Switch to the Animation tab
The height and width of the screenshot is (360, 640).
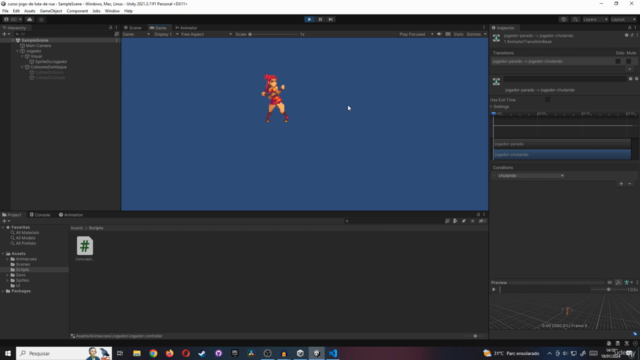point(71,215)
